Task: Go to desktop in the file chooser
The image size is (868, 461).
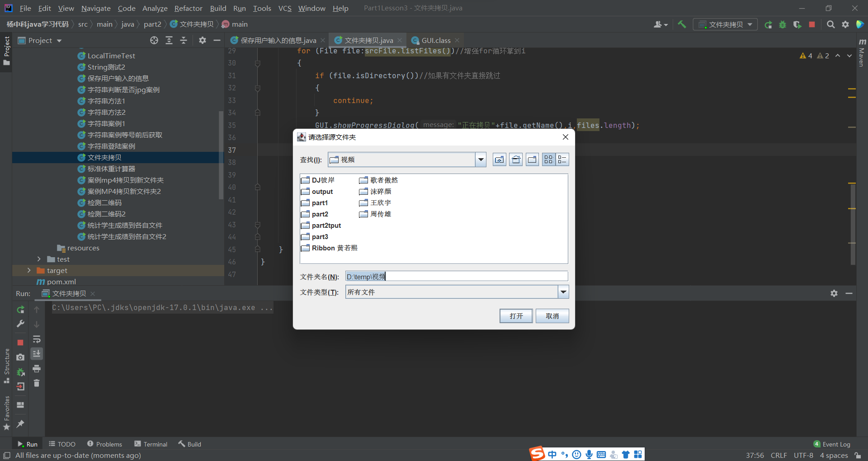Action: tap(516, 159)
